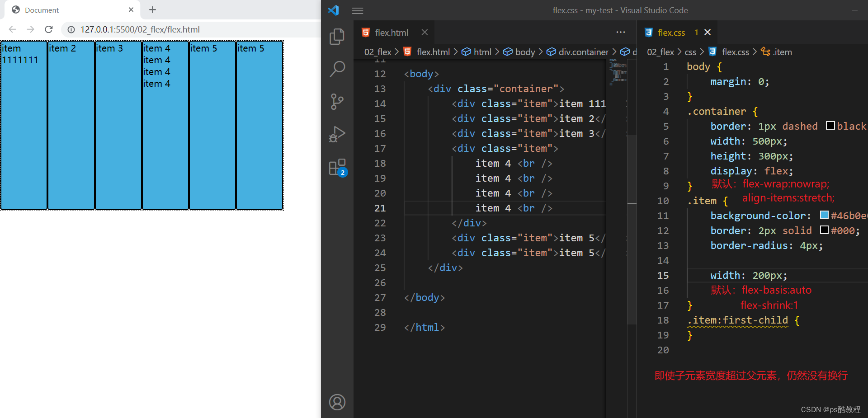Open 02_flex breadcrumb in flex.css editor

pyautogui.click(x=660, y=52)
